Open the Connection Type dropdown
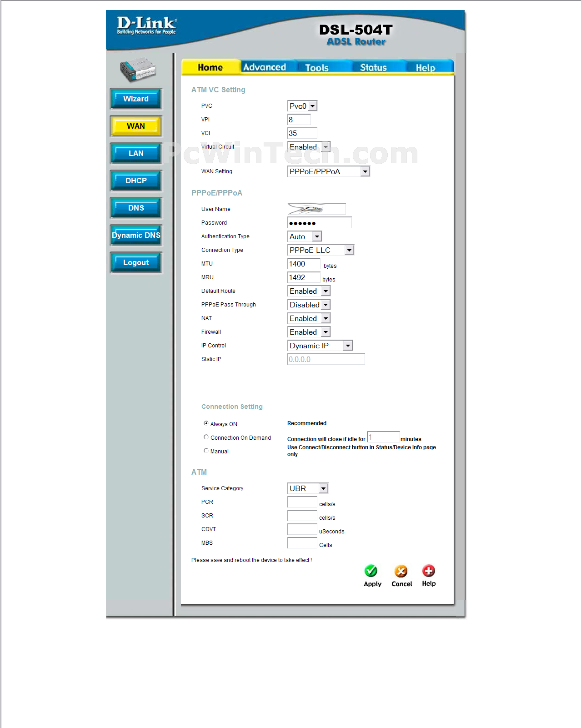Screen dimensions: 581x728 [321, 250]
